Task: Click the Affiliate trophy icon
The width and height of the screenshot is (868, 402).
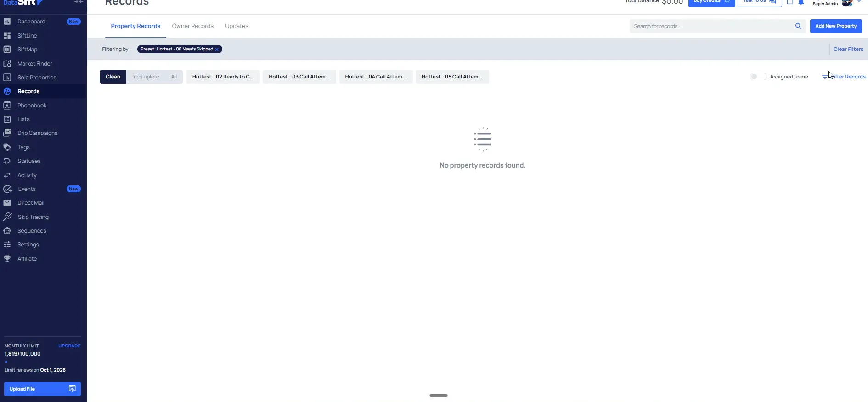Action: [x=7, y=259]
